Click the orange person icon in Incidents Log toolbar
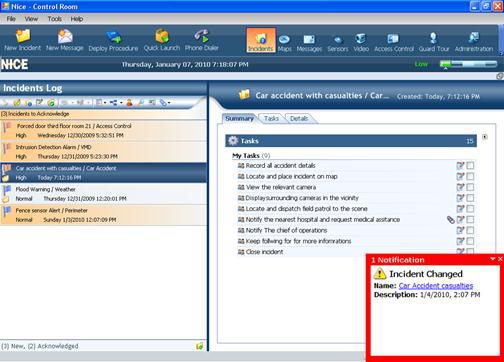The image size is (504, 362). point(129,103)
